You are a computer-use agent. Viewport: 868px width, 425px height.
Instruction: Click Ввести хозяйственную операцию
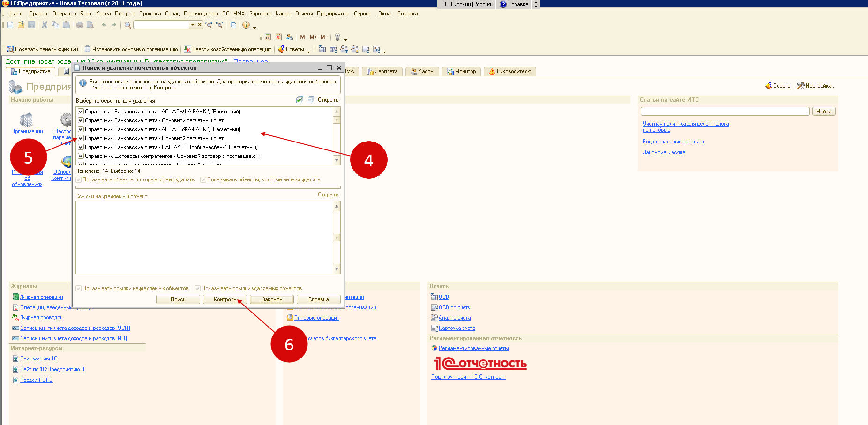click(228, 49)
